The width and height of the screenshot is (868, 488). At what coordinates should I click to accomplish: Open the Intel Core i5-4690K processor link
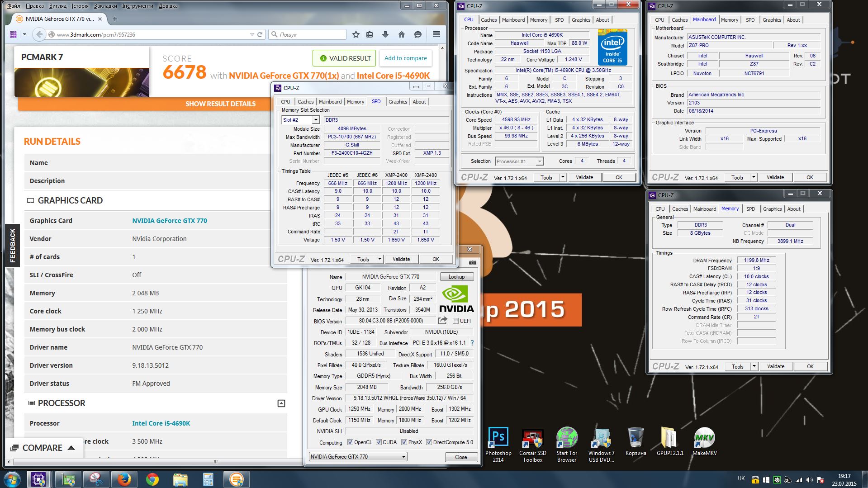click(161, 423)
